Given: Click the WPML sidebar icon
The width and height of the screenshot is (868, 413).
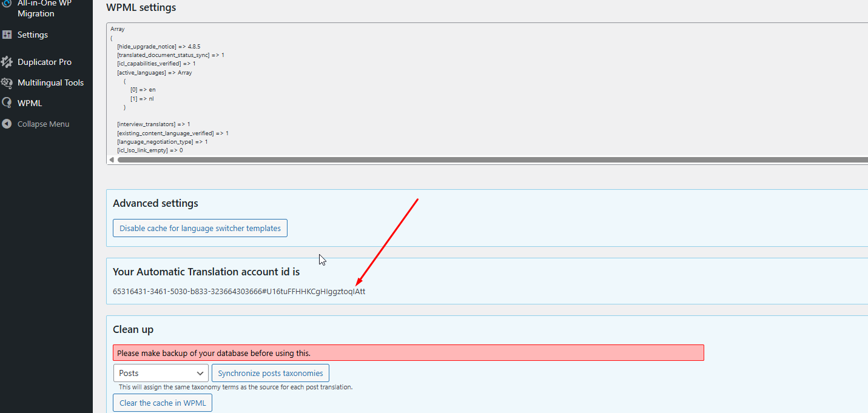Looking at the screenshot, I should coord(7,103).
